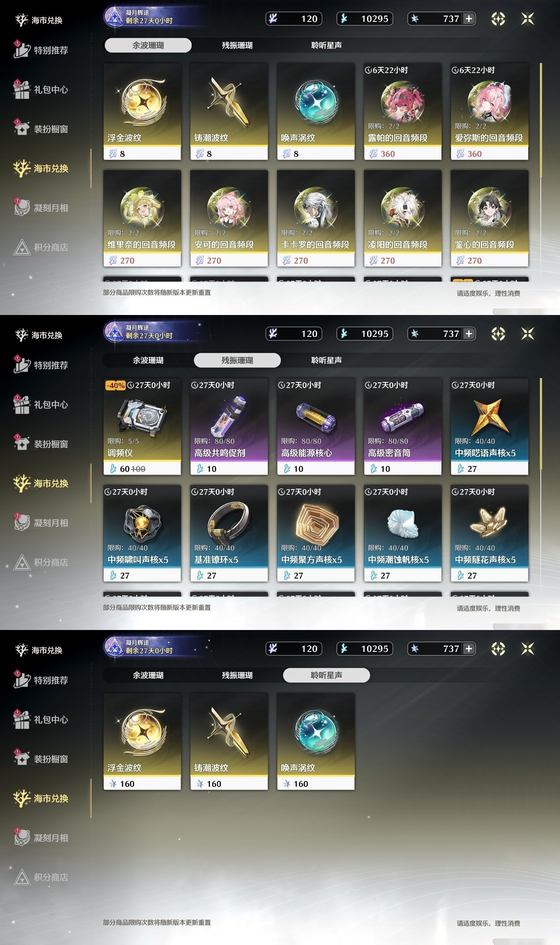This screenshot has height=945, width=560.
Task: Click scrollbar beside 中频咤语声核x5 card
Action: click(x=541, y=424)
